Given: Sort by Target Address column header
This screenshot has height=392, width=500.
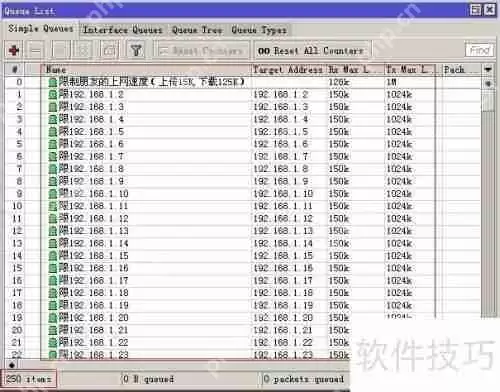Looking at the screenshot, I should 289,69.
